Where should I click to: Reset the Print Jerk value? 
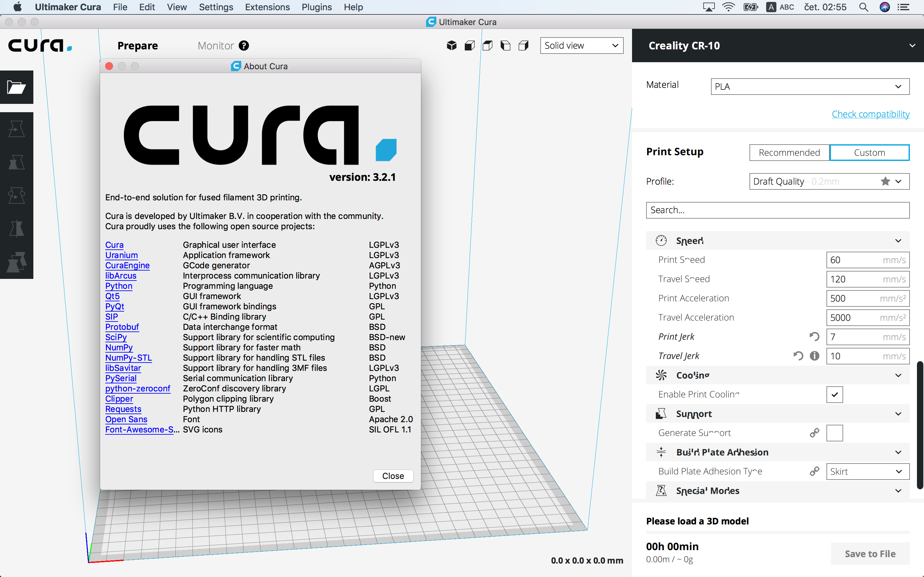[x=814, y=337]
